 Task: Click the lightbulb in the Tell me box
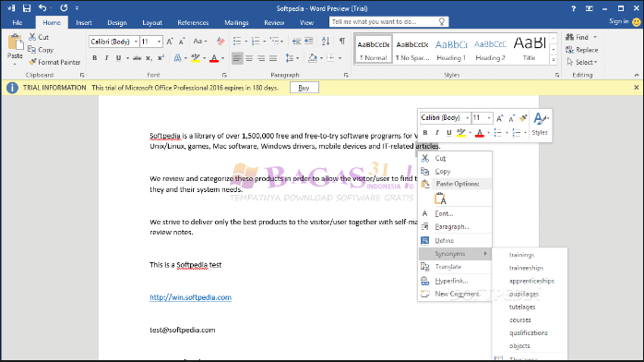tap(442, 22)
